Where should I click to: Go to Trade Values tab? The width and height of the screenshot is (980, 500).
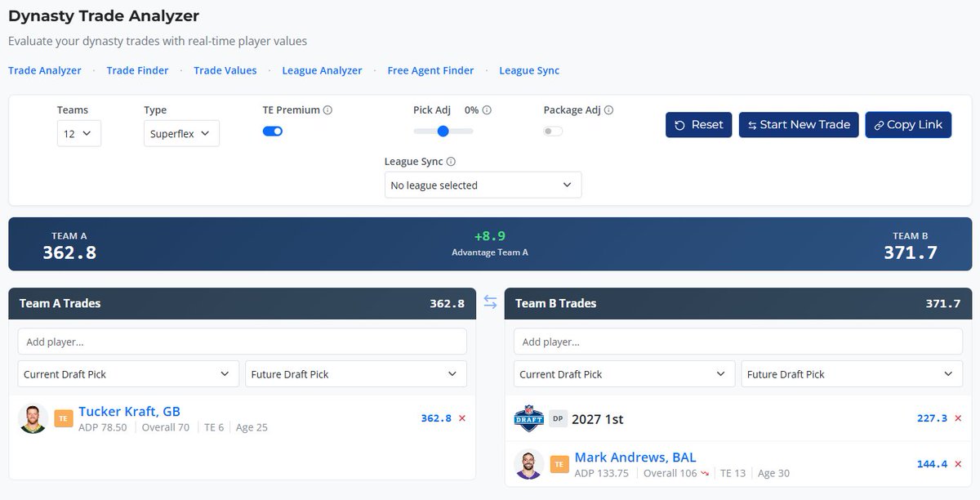(x=225, y=70)
